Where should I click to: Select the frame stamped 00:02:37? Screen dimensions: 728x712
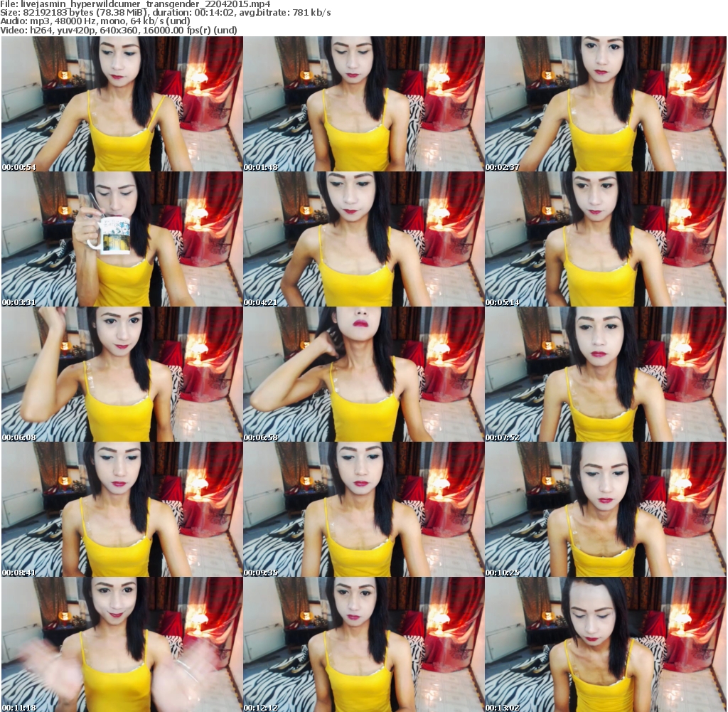[606, 104]
